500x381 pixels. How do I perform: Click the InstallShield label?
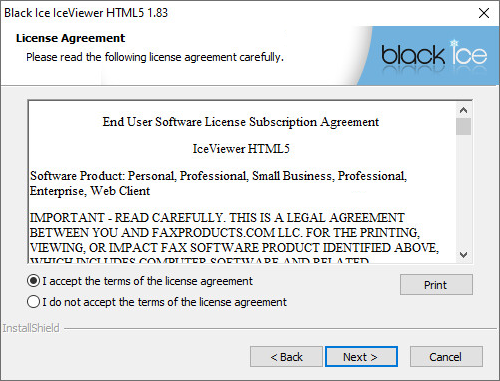[x=31, y=328]
